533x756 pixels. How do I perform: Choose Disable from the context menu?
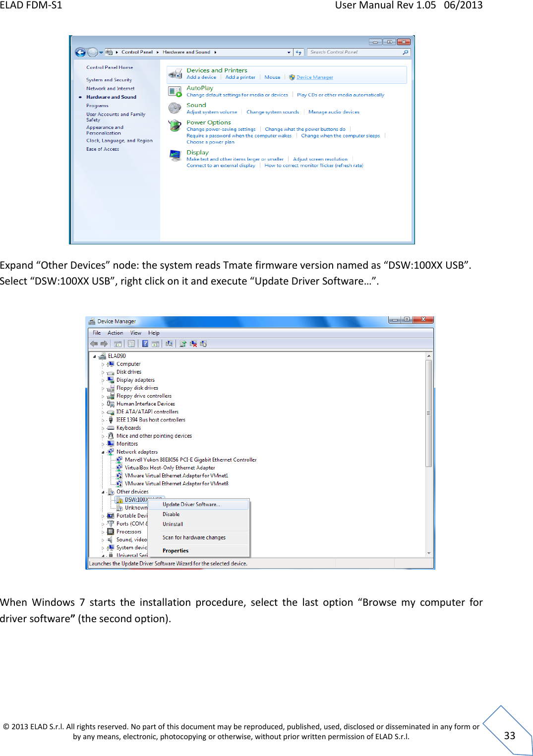point(199,515)
